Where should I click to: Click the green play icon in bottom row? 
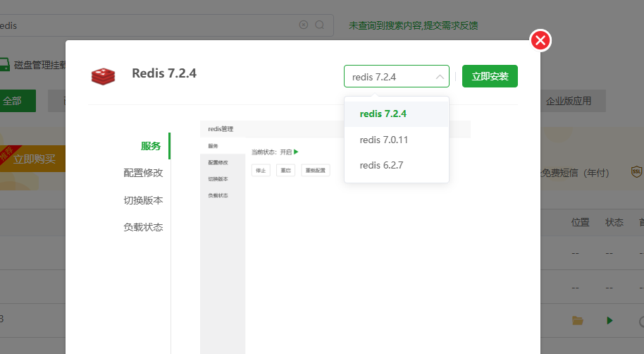click(x=609, y=320)
